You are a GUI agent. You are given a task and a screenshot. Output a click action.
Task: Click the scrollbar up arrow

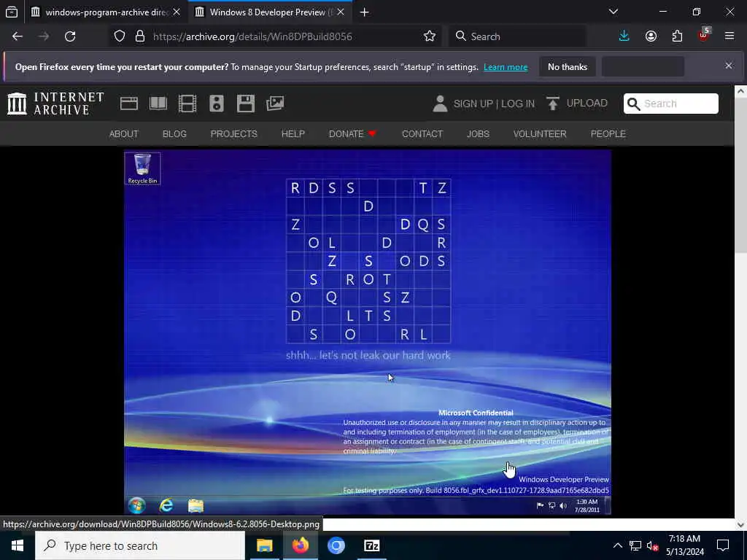(740, 91)
